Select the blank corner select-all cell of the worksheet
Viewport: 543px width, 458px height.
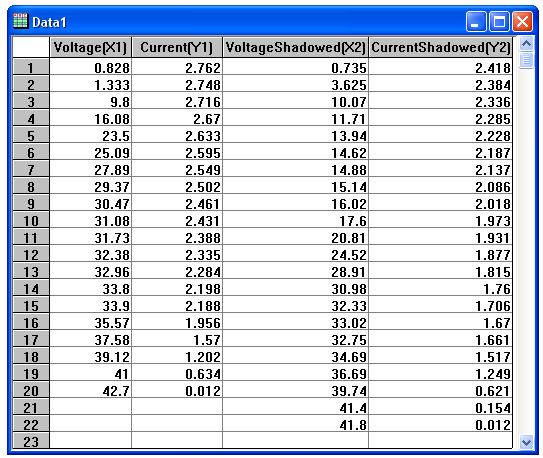coord(31,47)
